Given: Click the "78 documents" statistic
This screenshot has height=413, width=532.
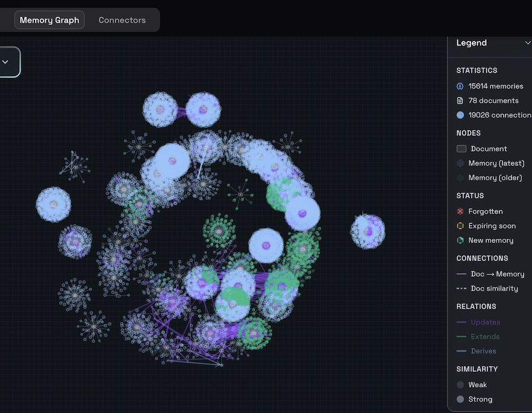Looking at the screenshot, I should [x=493, y=101].
